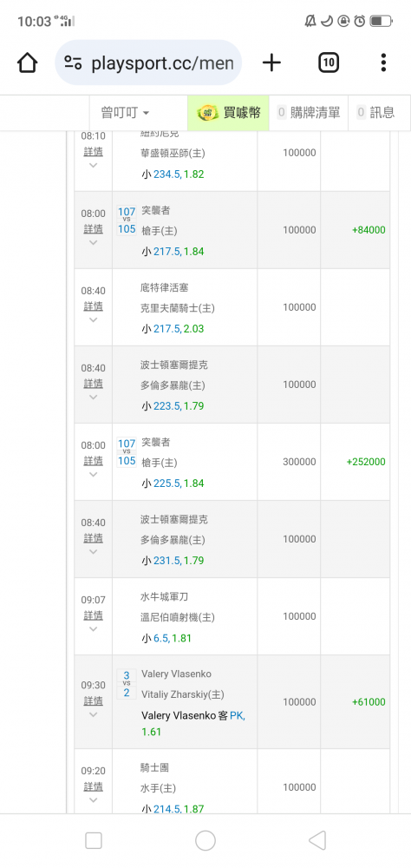Open the 訊息 tab
This screenshot has height=868, width=411.
click(x=375, y=113)
